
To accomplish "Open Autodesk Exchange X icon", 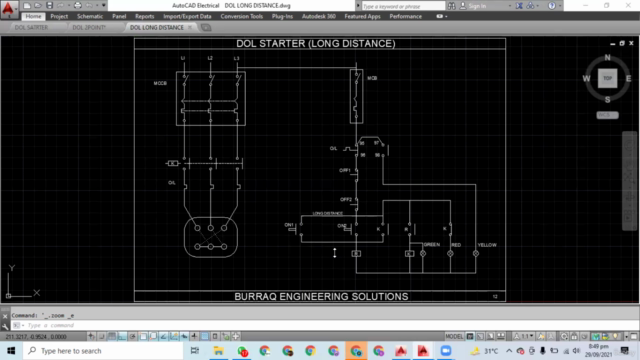I will (519, 6).
